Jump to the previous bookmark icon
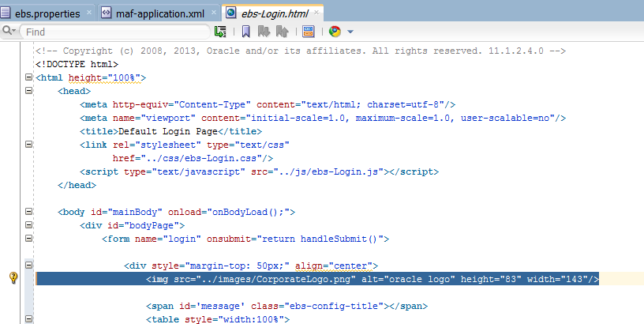The width and height of the screenshot is (644, 324). coord(283,32)
